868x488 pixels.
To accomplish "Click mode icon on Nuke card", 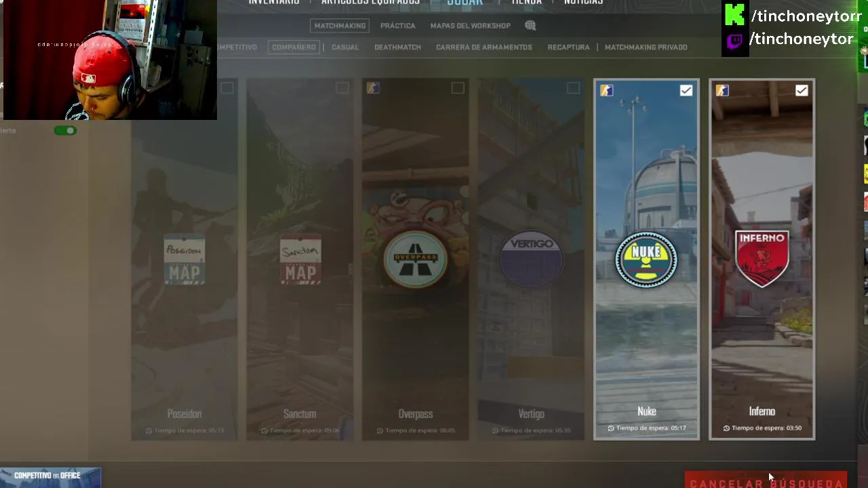I will tap(606, 90).
